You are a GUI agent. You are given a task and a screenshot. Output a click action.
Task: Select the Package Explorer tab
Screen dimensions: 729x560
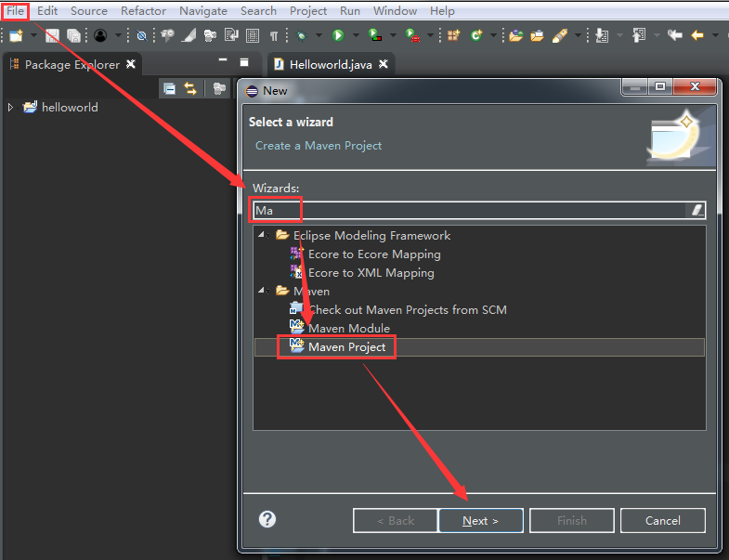(x=72, y=65)
